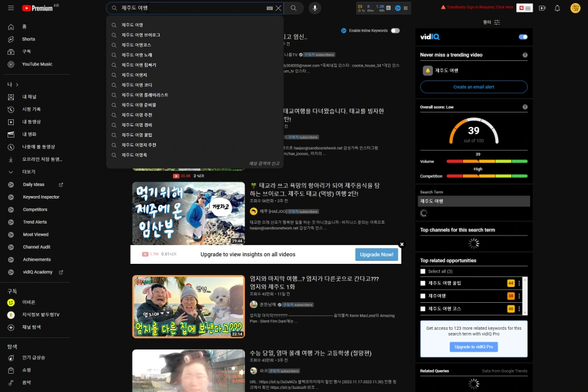The height and width of the screenshot is (392, 588).
Task: Open the Overall score help icon
Action: pyautogui.click(x=525, y=107)
